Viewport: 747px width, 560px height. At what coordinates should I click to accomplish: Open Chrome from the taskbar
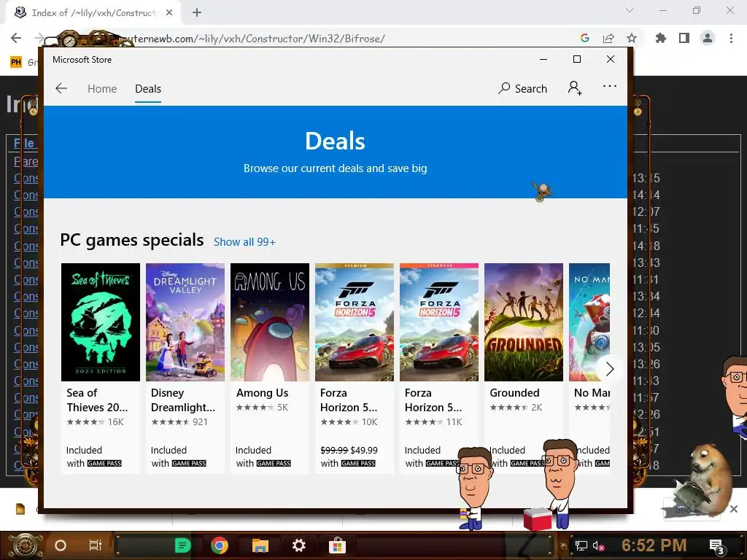click(220, 545)
